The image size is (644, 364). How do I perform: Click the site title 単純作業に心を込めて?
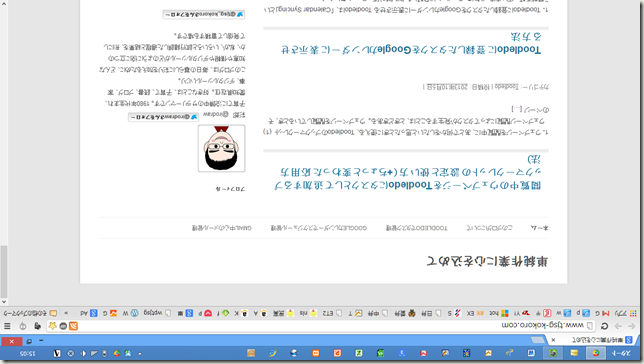click(x=487, y=260)
